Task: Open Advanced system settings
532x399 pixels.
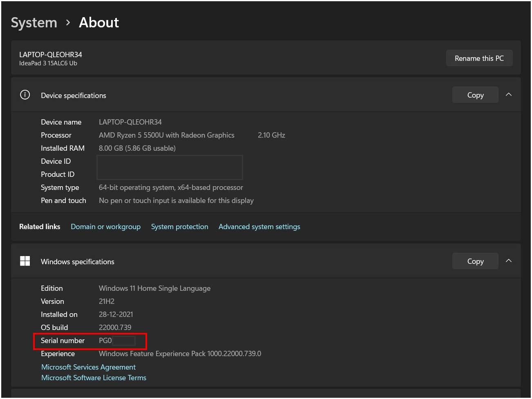Action: 259,227
